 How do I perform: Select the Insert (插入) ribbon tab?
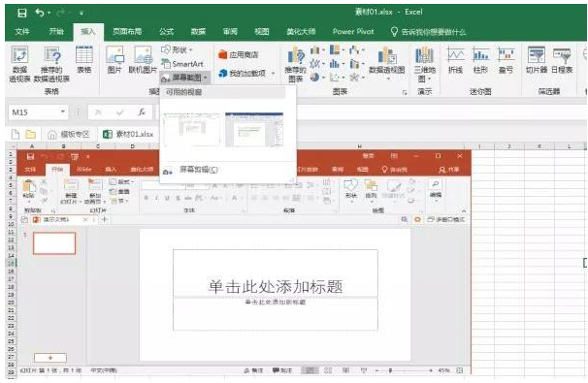coord(88,32)
